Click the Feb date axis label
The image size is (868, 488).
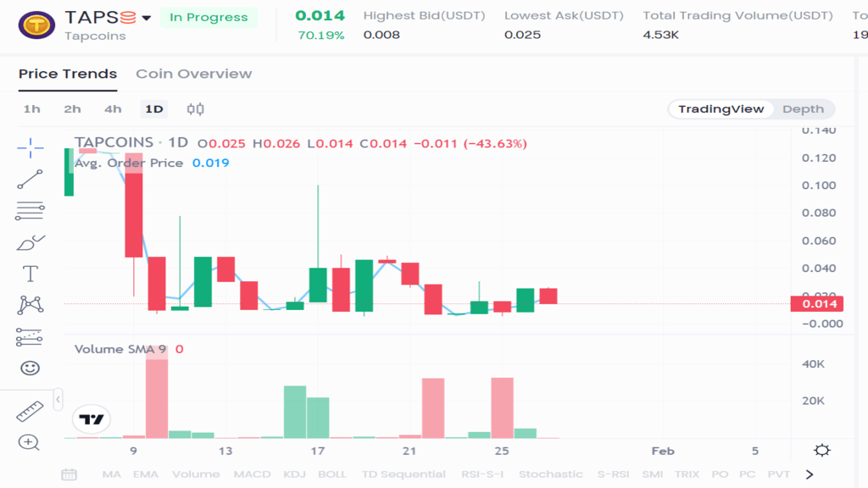click(x=663, y=451)
